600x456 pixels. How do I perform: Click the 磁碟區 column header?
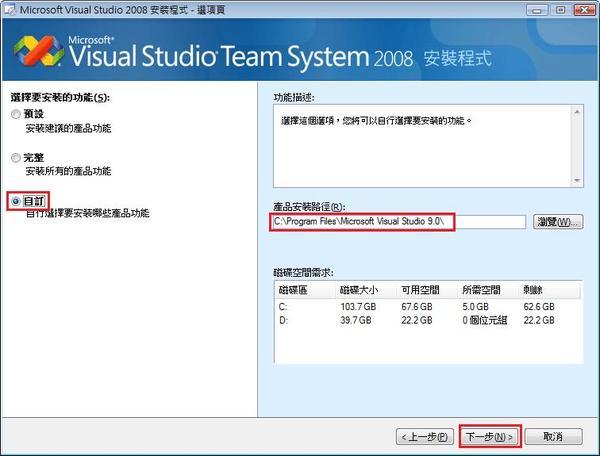(x=305, y=290)
